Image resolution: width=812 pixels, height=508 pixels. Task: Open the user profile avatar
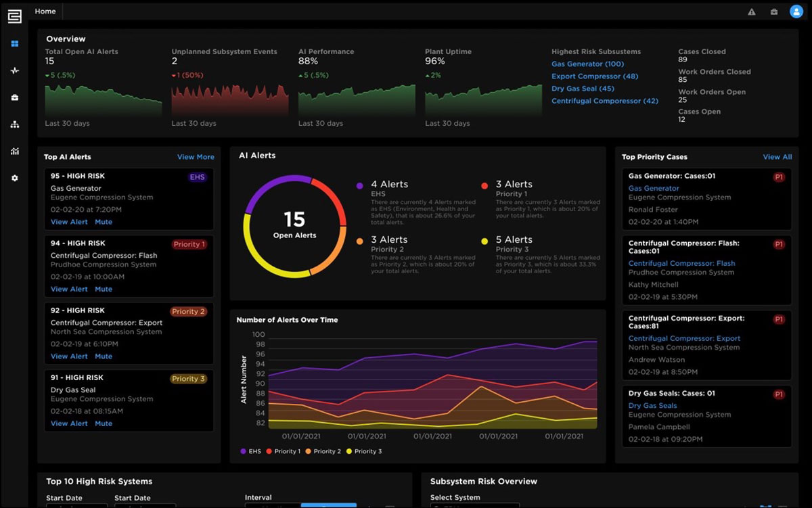point(796,11)
